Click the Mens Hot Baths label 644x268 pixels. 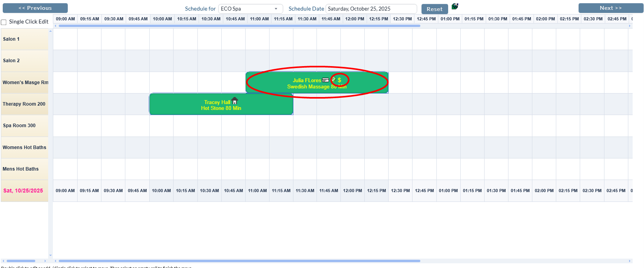click(x=25, y=169)
